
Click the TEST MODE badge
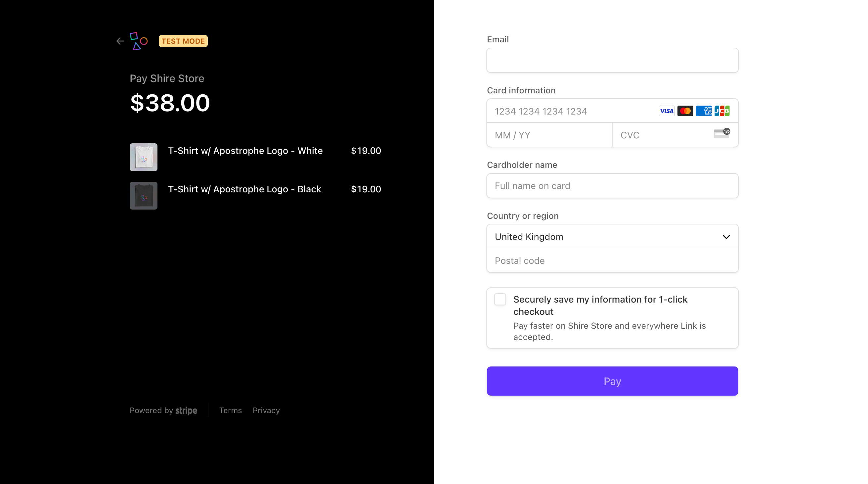pyautogui.click(x=183, y=41)
